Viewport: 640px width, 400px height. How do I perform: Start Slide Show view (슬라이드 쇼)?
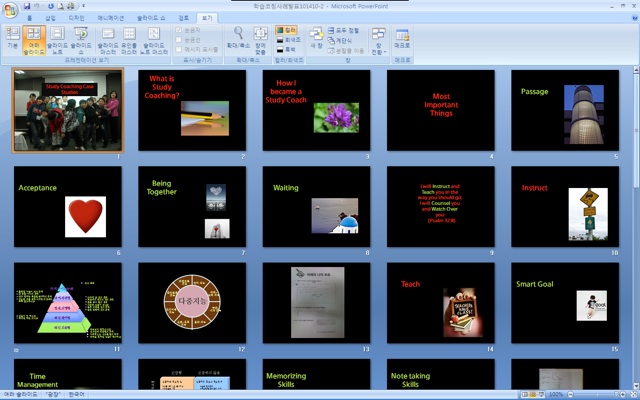81,40
